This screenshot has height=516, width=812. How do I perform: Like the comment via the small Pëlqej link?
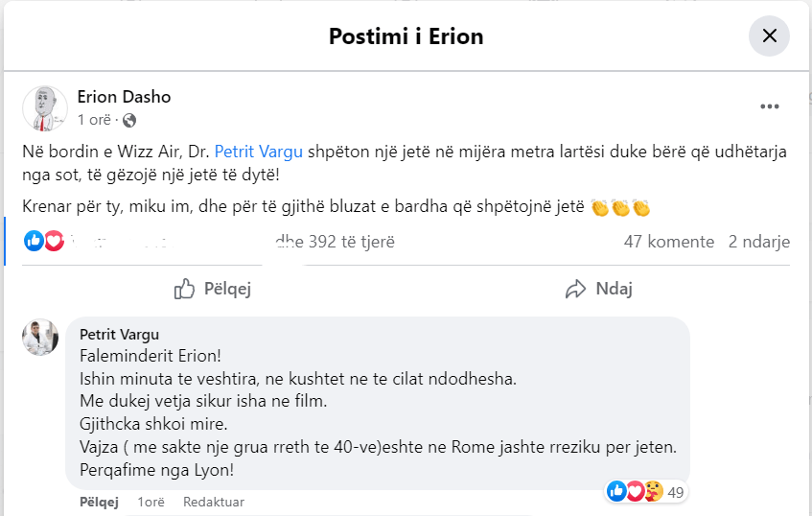coord(99,502)
